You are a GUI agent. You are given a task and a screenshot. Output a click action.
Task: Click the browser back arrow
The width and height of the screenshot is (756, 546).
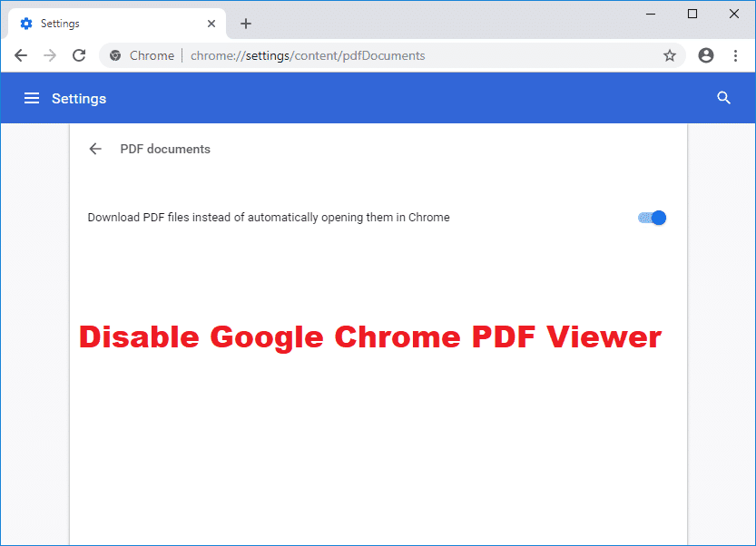[x=21, y=55]
